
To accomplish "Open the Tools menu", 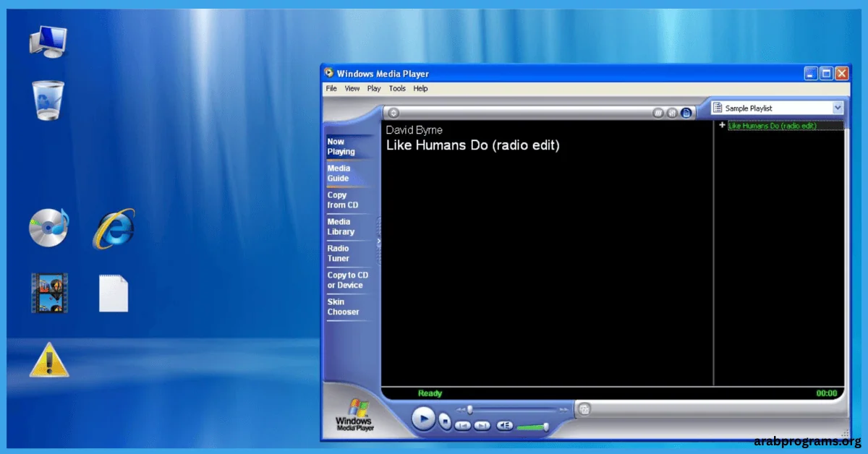I will click(397, 88).
